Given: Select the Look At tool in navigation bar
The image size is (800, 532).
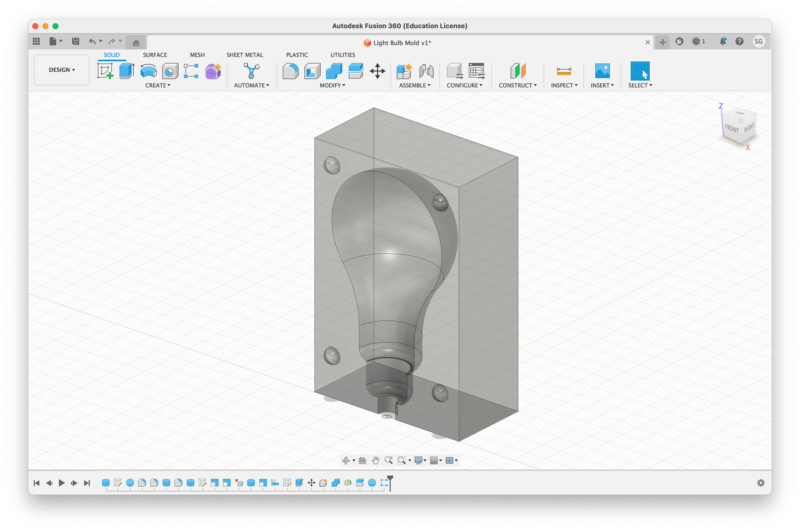Looking at the screenshot, I should tap(362, 461).
